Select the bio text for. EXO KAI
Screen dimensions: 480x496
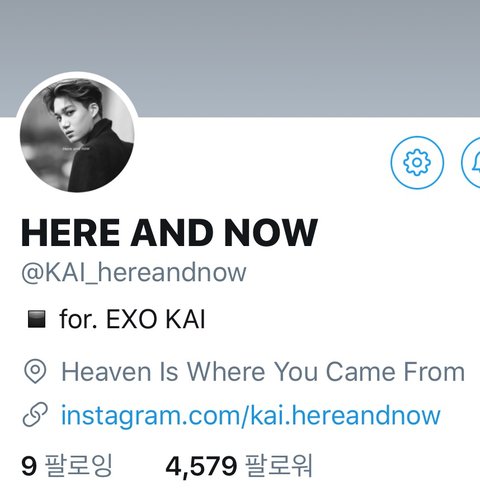132,319
